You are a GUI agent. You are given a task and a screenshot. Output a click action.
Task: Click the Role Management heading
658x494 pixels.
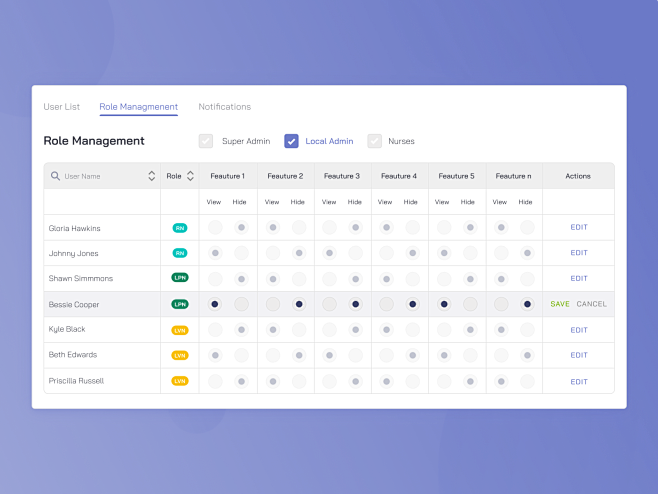(94, 141)
